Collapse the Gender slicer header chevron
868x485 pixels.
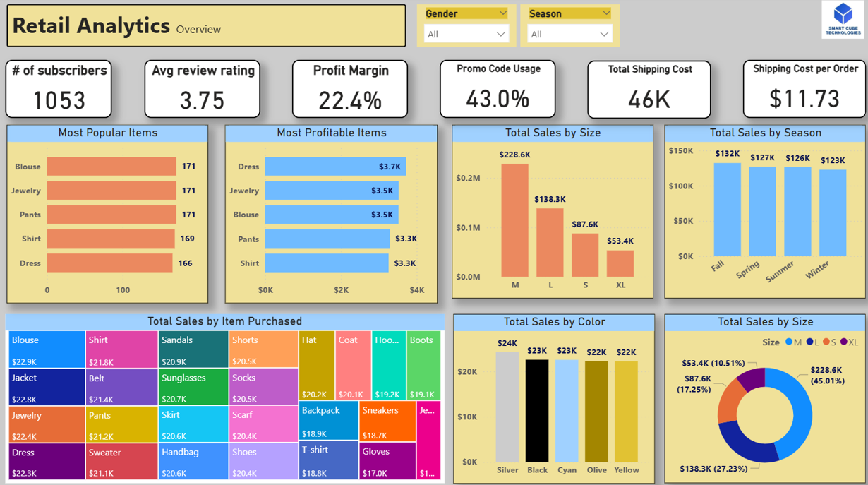tap(502, 13)
